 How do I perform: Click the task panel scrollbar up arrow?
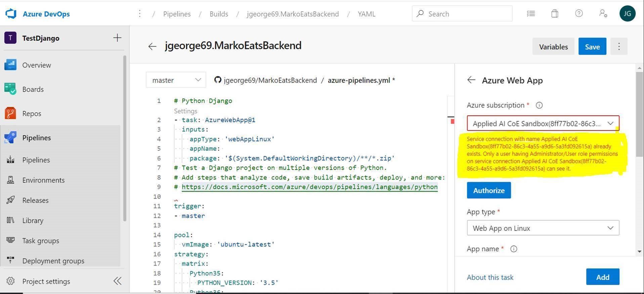(639, 68)
